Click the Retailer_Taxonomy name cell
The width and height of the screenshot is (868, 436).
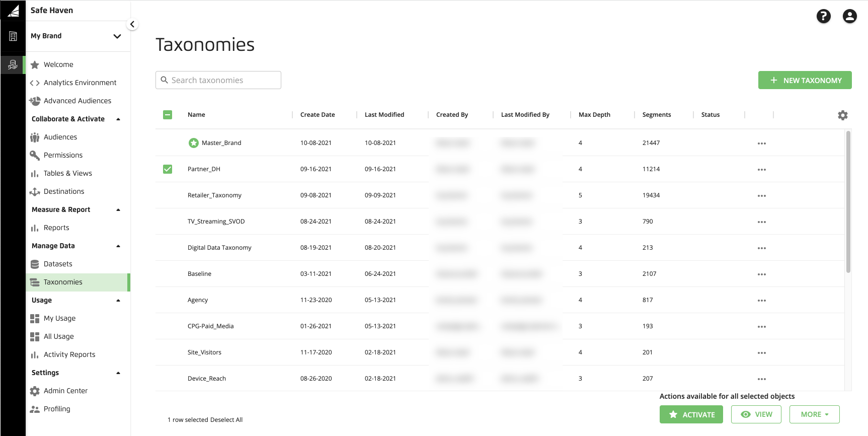[x=214, y=195]
